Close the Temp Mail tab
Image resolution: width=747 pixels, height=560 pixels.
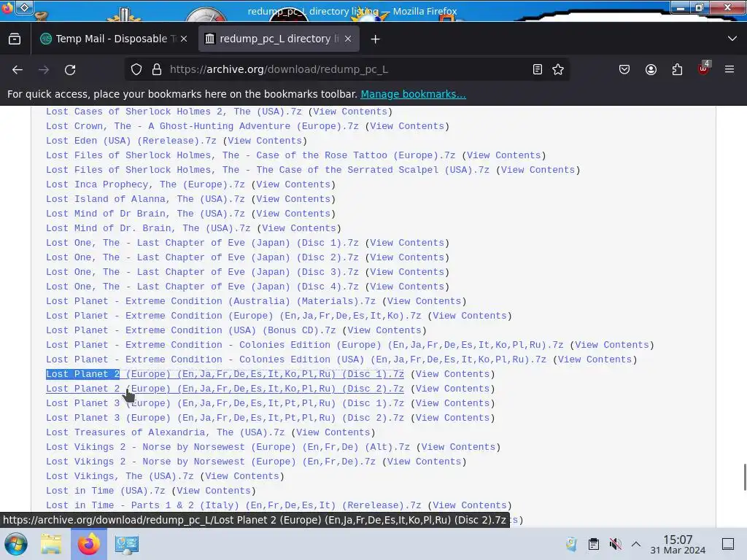point(184,39)
